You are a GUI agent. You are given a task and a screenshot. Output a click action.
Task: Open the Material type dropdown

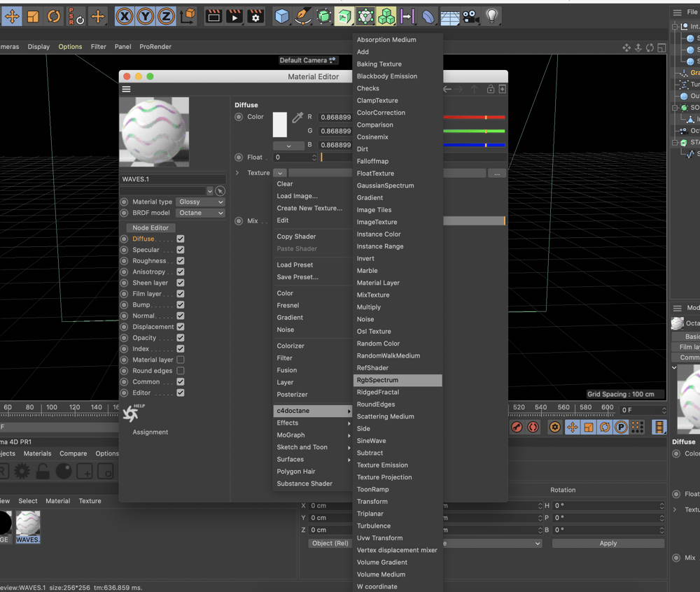(x=200, y=202)
